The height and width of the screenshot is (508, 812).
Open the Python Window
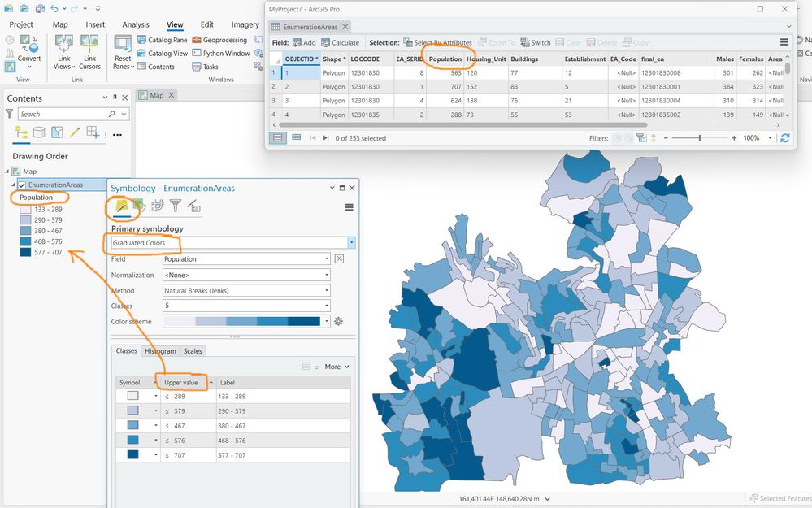pos(220,54)
